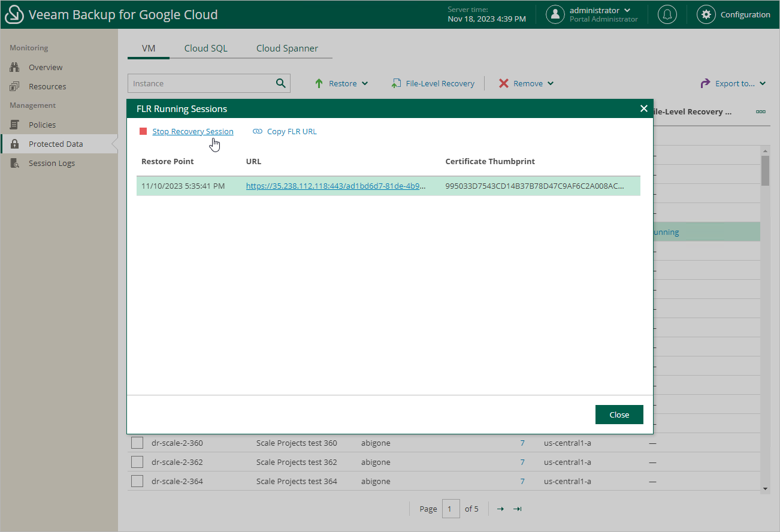Viewport: 780px width, 532px height.
Task: Click the Restore Point column header
Action: coord(168,161)
